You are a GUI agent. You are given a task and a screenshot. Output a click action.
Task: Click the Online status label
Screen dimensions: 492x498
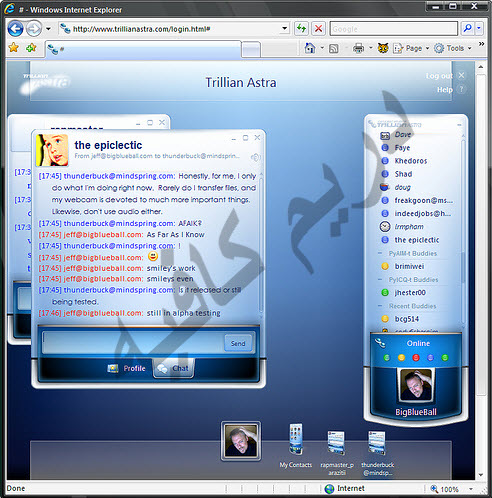418,344
